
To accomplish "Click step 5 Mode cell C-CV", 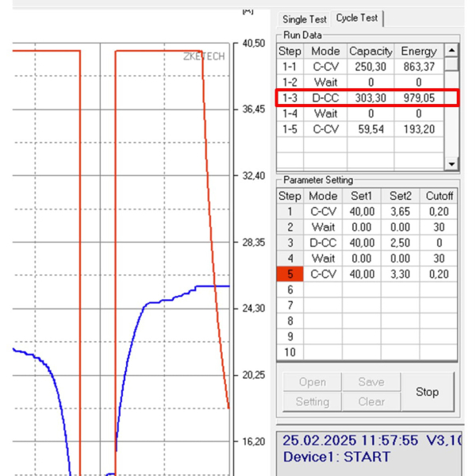I will 323,274.
